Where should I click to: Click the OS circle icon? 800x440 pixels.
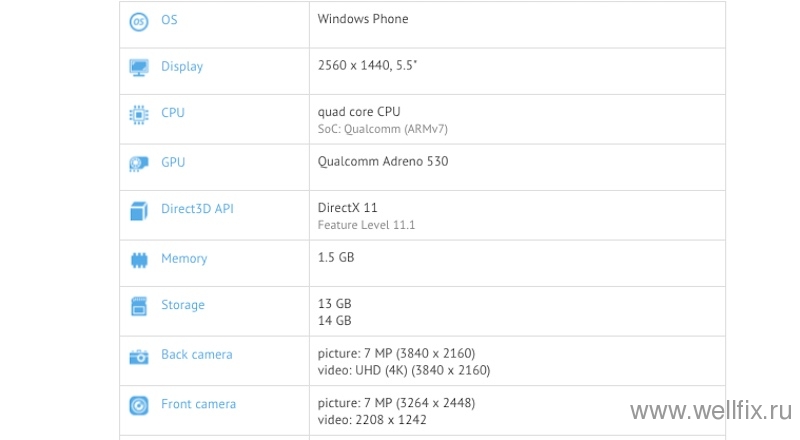139,22
